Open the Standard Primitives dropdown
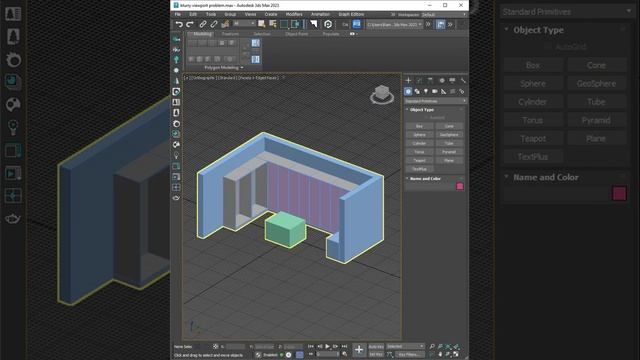 coord(436,101)
